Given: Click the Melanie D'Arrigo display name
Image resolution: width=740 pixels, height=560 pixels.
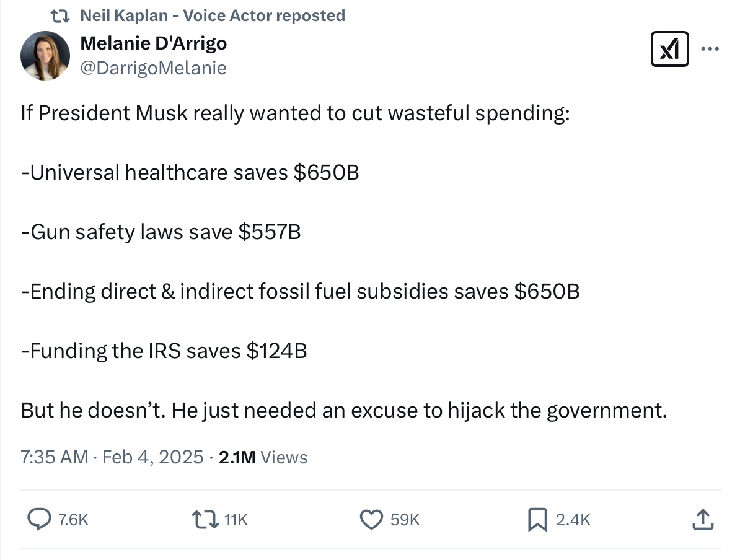Looking at the screenshot, I should 153,43.
